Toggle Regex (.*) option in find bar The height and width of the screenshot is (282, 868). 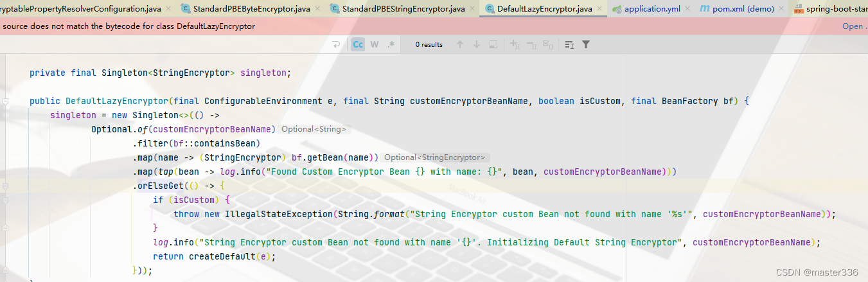(x=391, y=44)
